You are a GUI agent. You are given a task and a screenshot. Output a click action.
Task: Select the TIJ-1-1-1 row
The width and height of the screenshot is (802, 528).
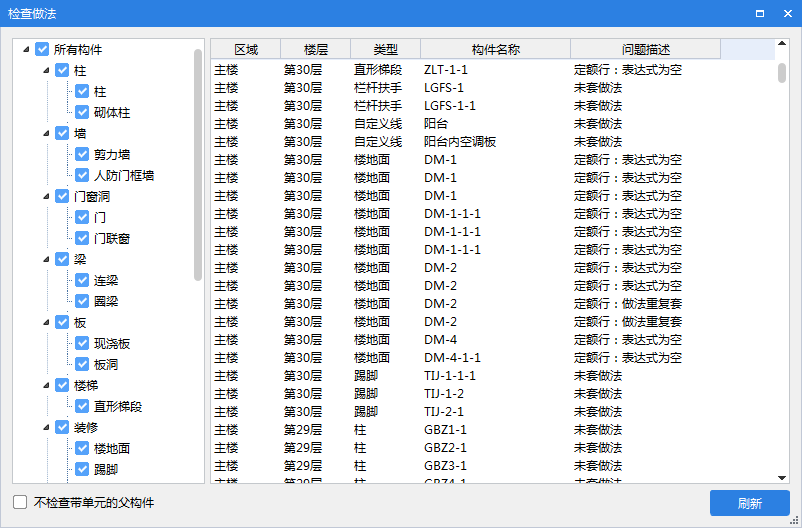493,376
